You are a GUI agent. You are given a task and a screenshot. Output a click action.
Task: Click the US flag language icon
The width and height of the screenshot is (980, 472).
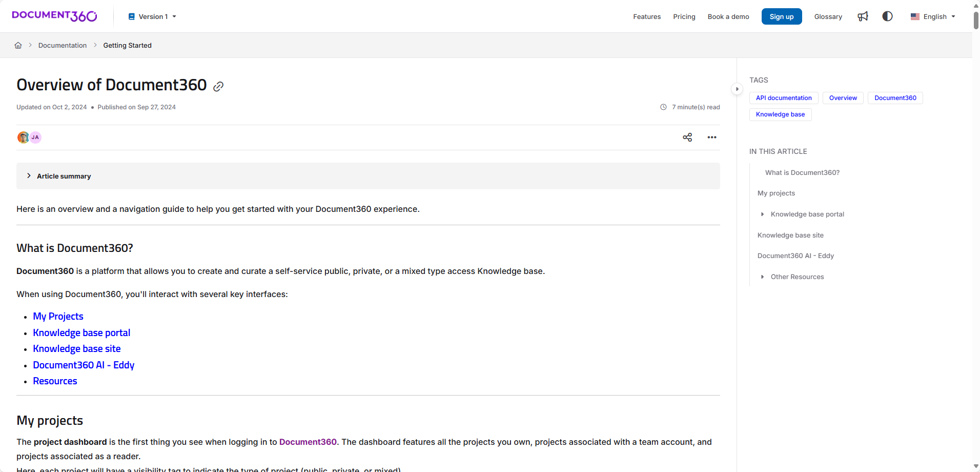point(915,16)
